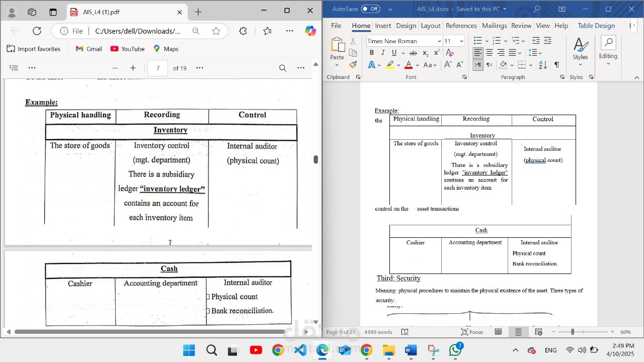The image size is (644, 362).
Task: Open Edge extensions puzzle icon
Action: (243, 31)
